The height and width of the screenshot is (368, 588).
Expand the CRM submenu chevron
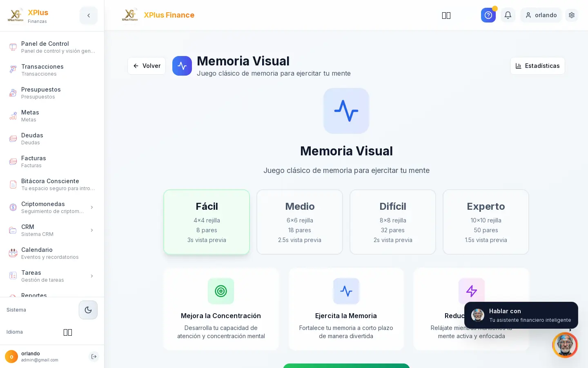pos(92,230)
